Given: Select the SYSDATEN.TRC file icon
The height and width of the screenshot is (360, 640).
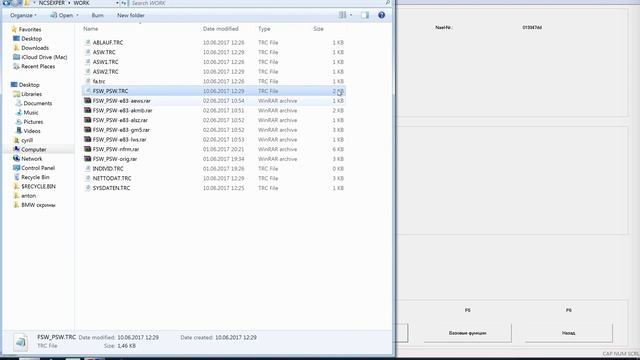Looking at the screenshot, I should tap(87, 188).
